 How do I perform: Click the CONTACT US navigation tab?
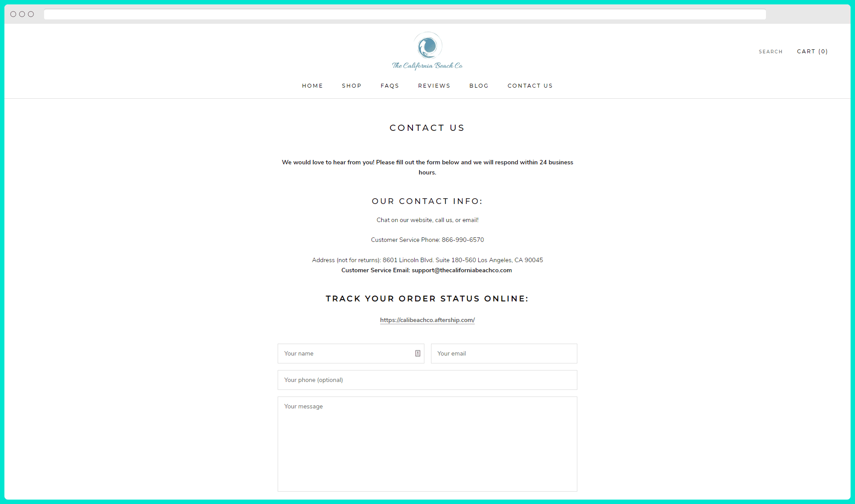[x=530, y=85]
